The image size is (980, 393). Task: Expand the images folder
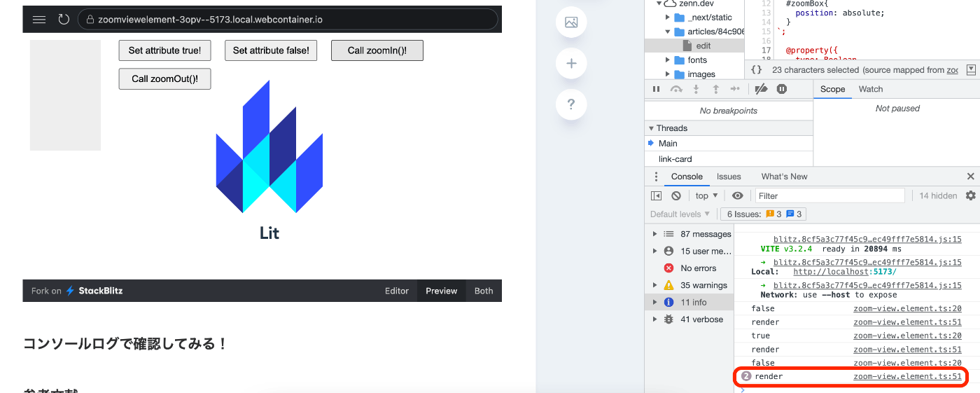point(668,74)
